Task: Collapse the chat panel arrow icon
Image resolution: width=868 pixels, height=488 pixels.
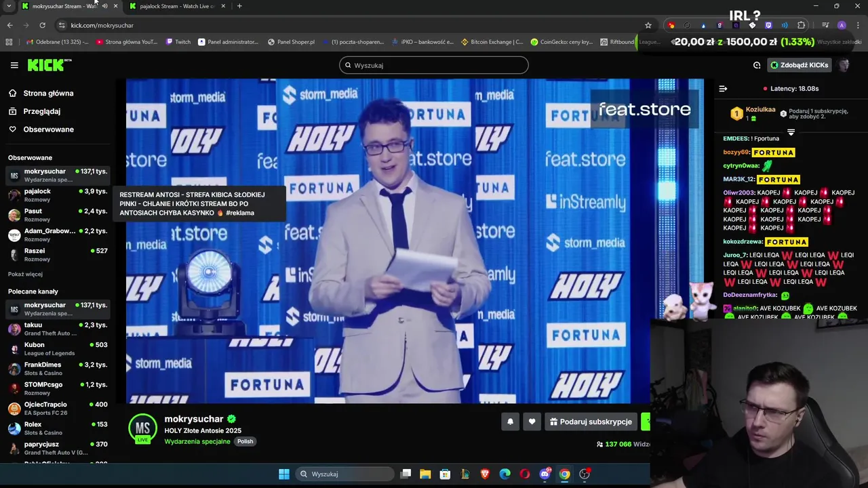Action: [723, 88]
